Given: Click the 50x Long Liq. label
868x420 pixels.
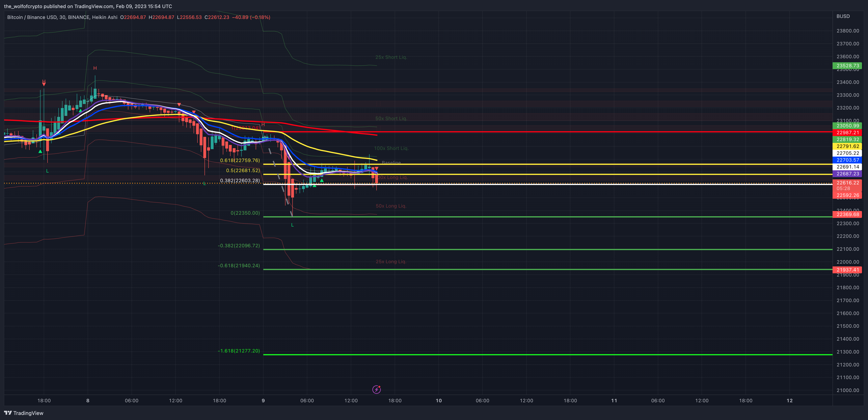Looking at the screenshot, I should (391, 206).
